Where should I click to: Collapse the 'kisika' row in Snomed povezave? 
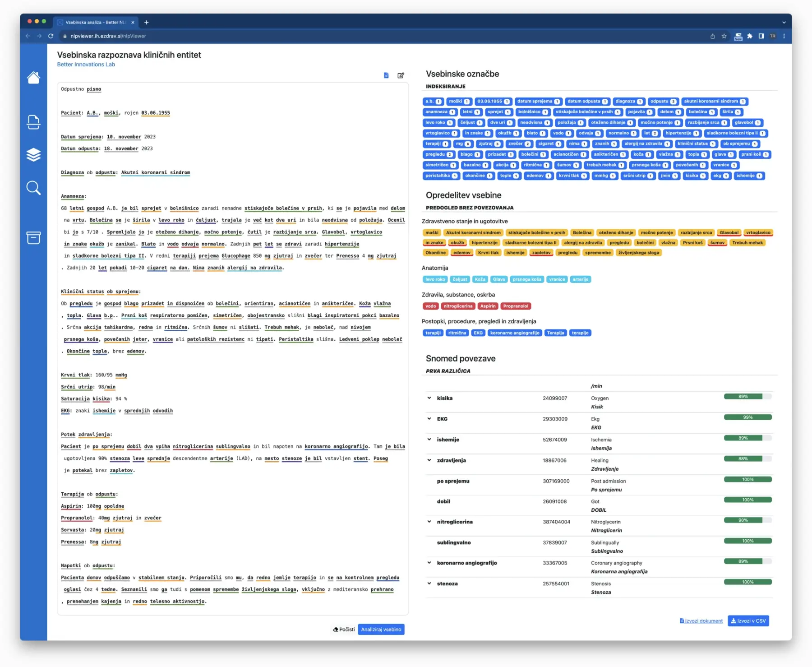point(429,398)
